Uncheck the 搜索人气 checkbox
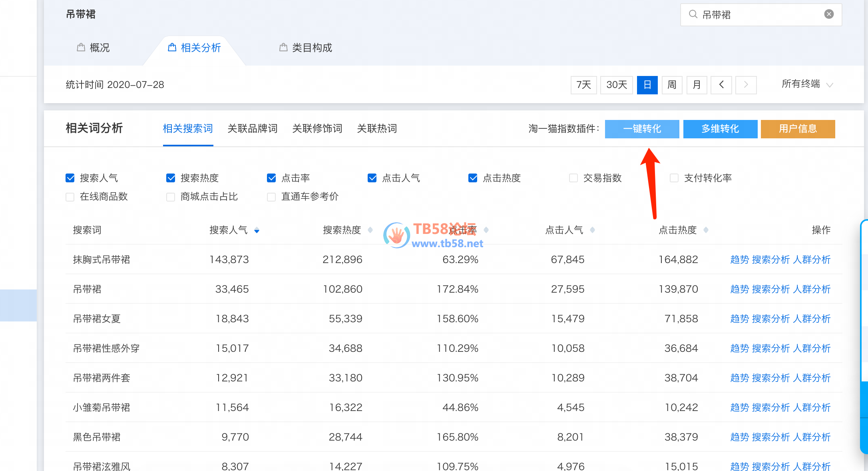 (x=70, y=178)
